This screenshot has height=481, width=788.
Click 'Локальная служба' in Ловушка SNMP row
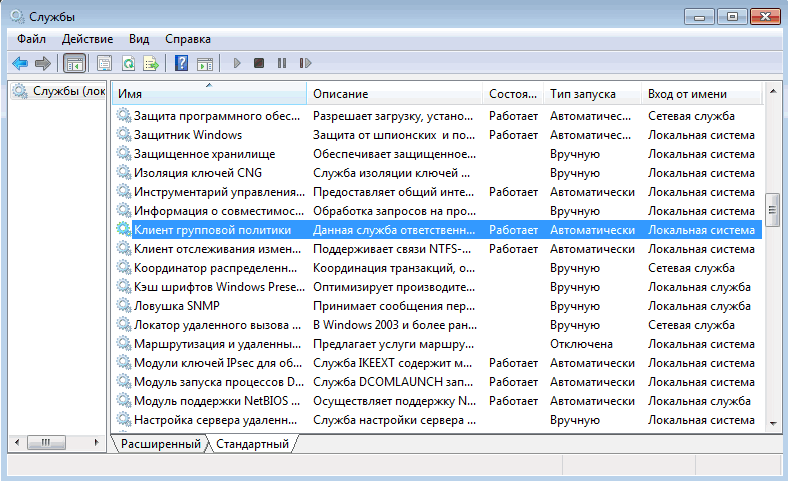click(699, 306)
